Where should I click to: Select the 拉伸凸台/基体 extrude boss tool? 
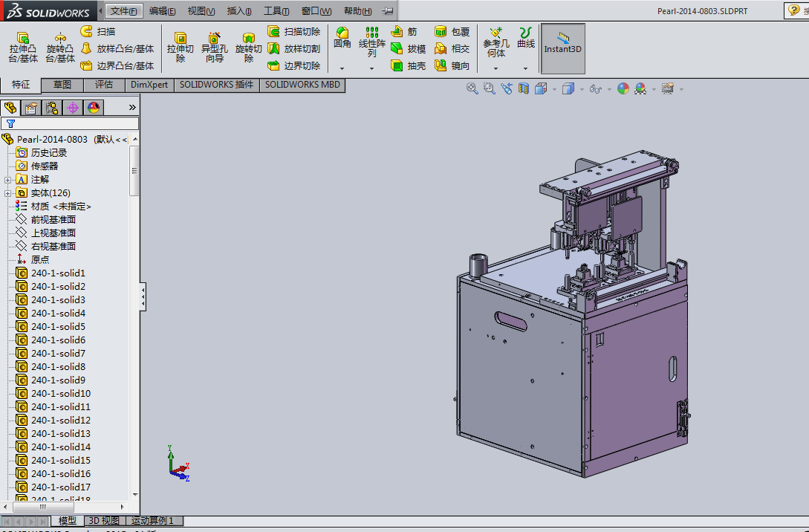point(23,47)
